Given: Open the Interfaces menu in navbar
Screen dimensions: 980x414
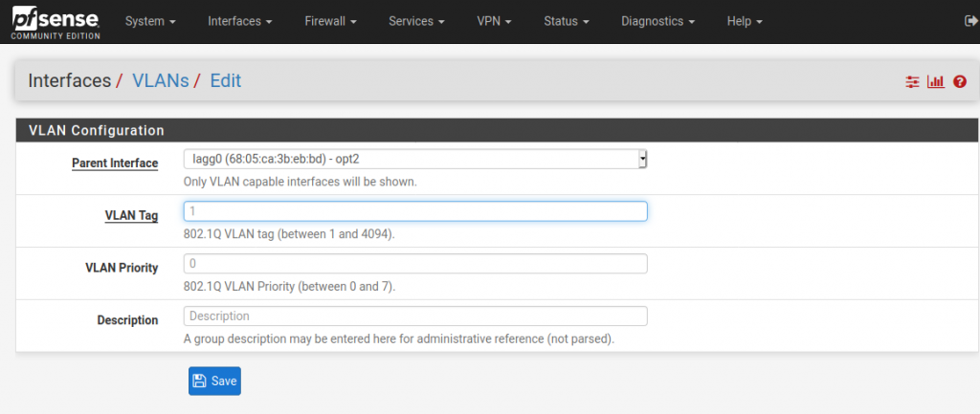Looking at the screenshot, I should pos(240,21).
